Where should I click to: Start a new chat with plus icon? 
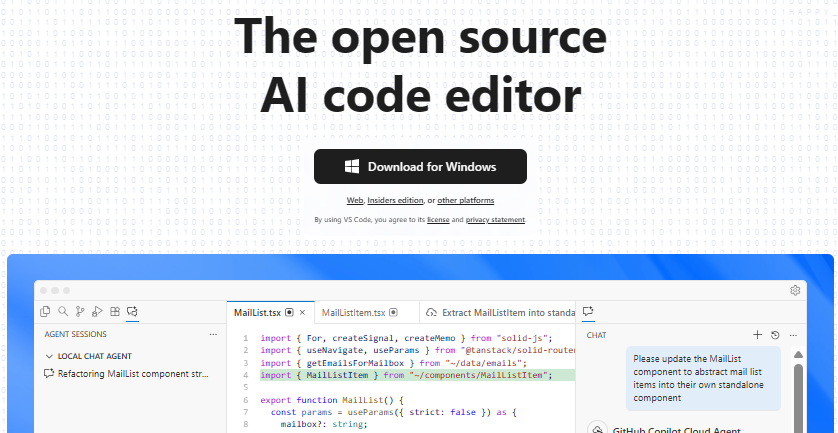click(757, 335)
